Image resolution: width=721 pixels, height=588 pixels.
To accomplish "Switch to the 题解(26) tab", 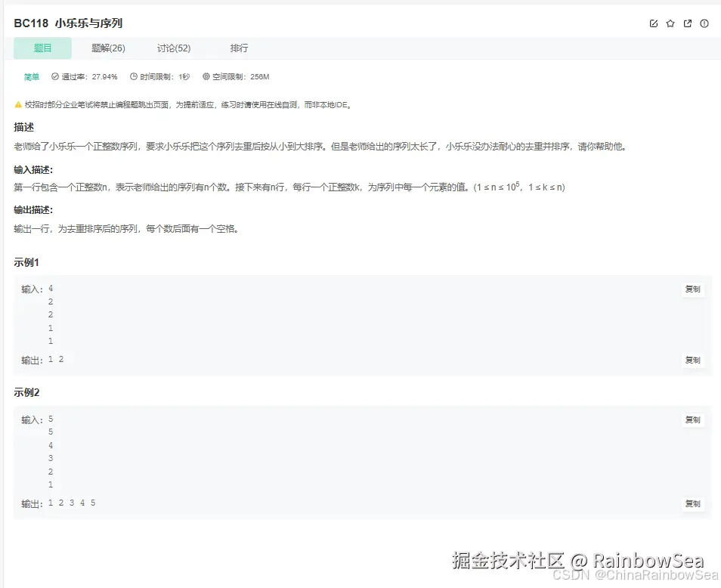I will [x=108, y=48].
